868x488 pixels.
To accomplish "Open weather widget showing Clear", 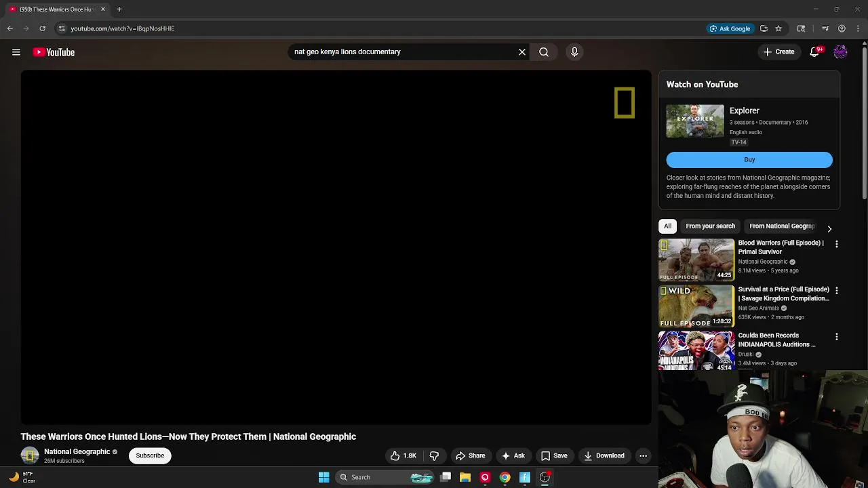I will coord(20,477).
